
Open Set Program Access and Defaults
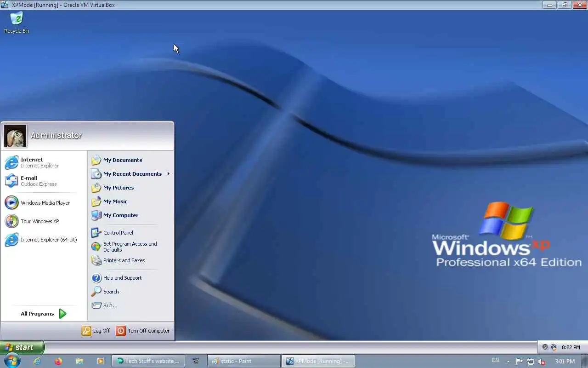(x=131, y=247)
